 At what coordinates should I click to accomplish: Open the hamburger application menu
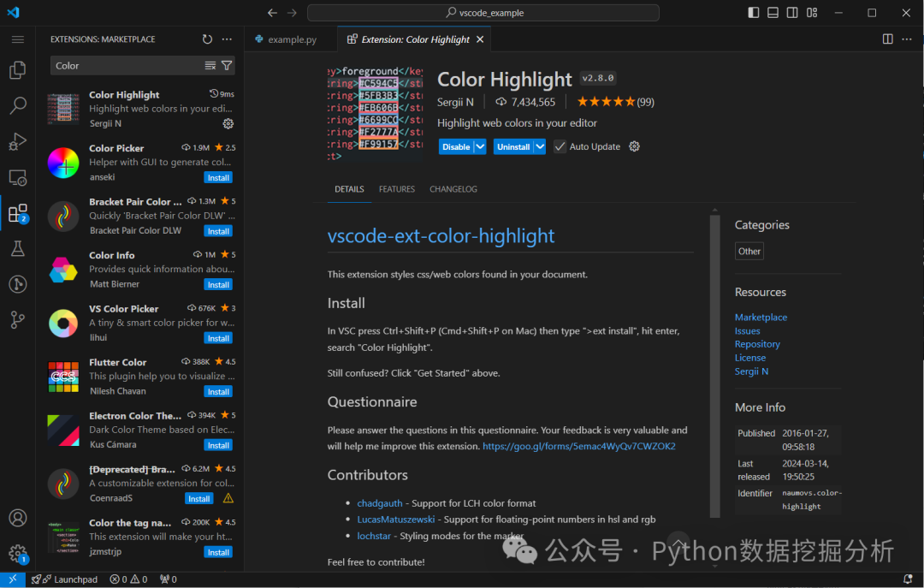tap(18, 39)
